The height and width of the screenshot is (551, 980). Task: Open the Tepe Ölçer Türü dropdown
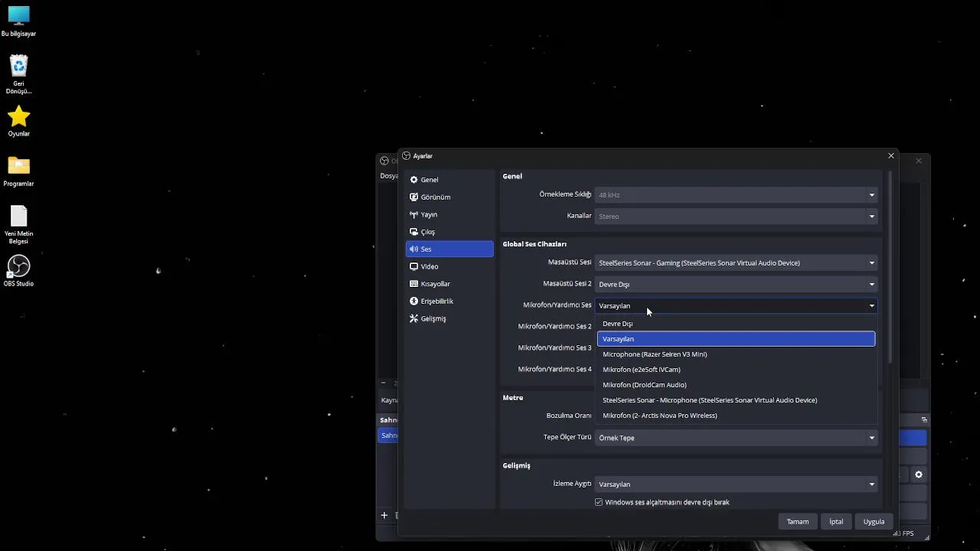(x=736, y=438)
